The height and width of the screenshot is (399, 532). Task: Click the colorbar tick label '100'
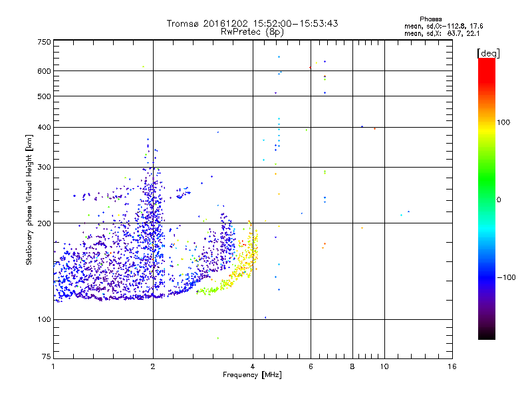pos(503,122)
